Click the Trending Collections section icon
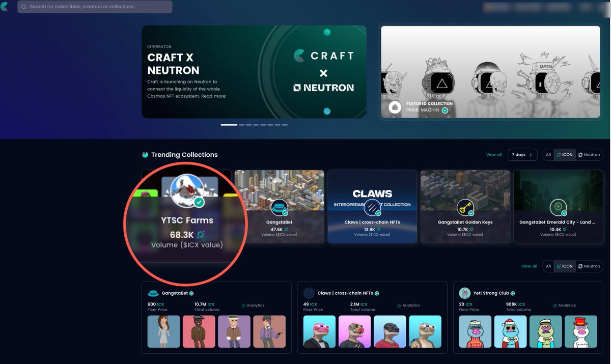Image resolution: width=611 pixels, height=364 pixels. 145,155
